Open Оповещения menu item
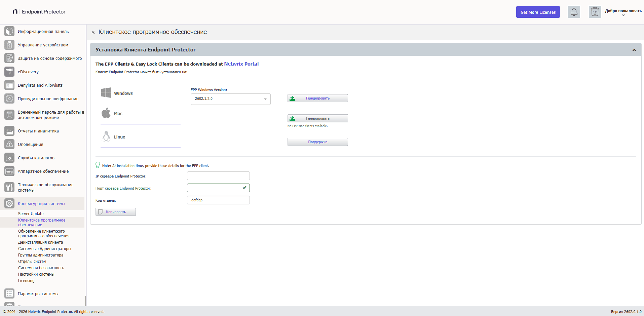644x316 pixels. pos(31,144)
